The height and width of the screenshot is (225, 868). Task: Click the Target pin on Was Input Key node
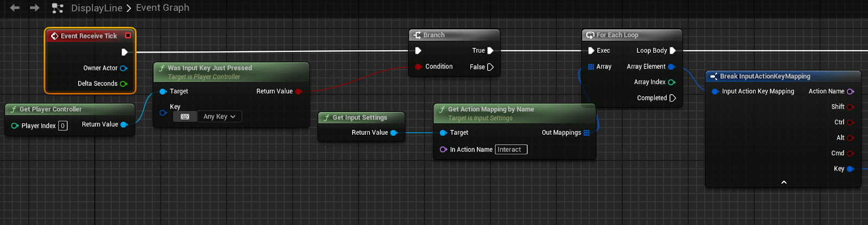163,91
